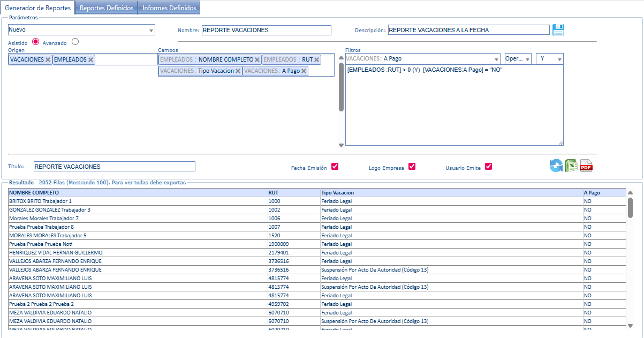The width and height of the screenshot is (644, 338).
Task: Select the Asistido radio button
Action: 36,42
